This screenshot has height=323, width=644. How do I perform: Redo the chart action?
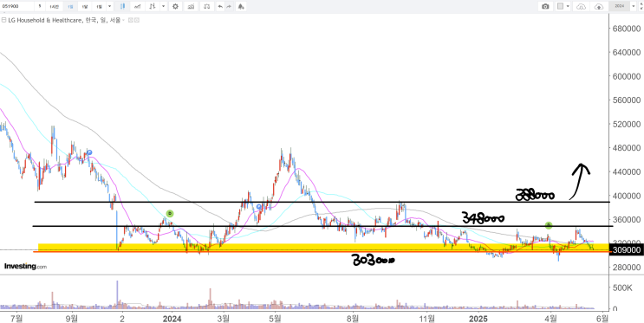229,6
